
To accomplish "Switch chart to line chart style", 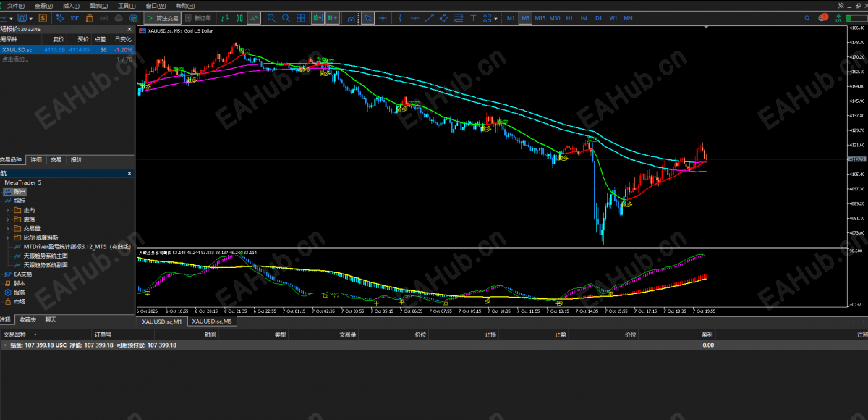I will (254, 17).
